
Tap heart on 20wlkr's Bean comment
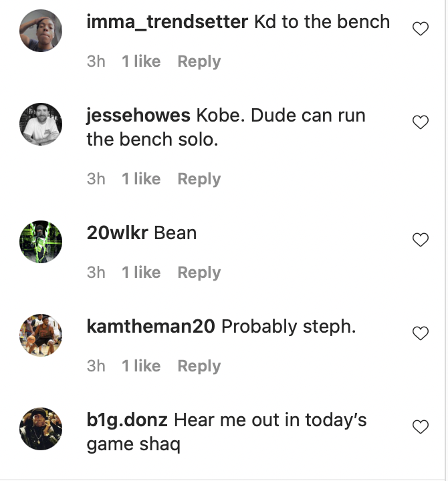pos(421,240)
